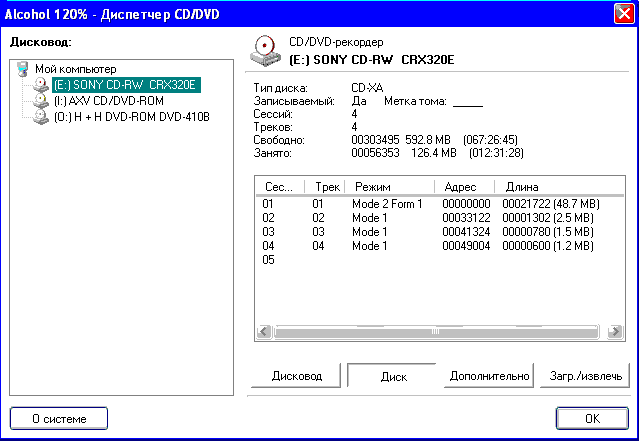Screen dimensions: 639x441
Task: Click the My Computer tree icon
Action: (24, 69)
